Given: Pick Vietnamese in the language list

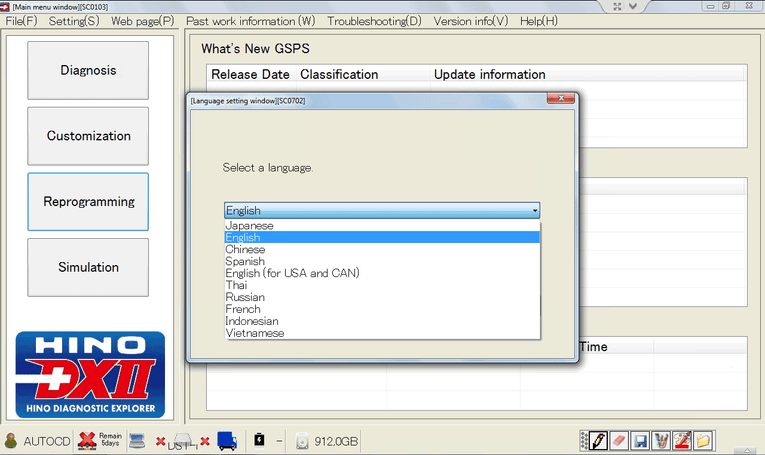Looking at the screenshot, I should click(255, 333).
